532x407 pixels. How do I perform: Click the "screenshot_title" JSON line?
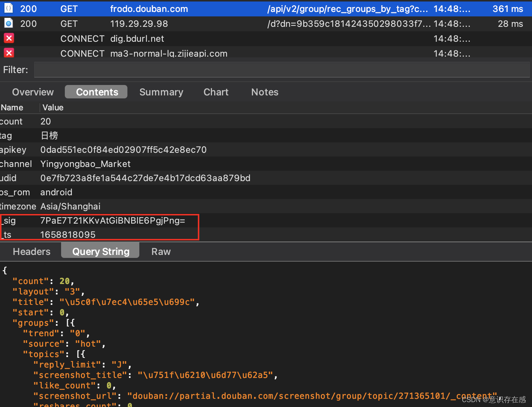tap(155, 375)
